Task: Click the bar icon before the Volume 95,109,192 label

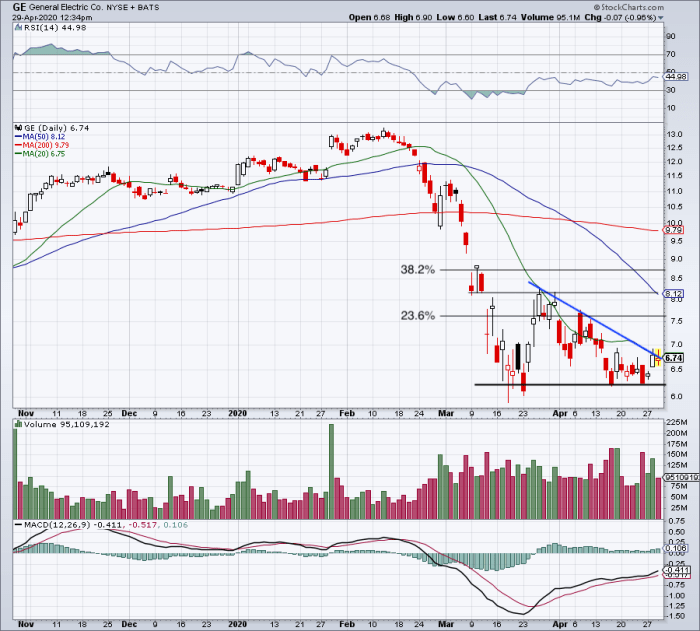Action: pos(18,424)
